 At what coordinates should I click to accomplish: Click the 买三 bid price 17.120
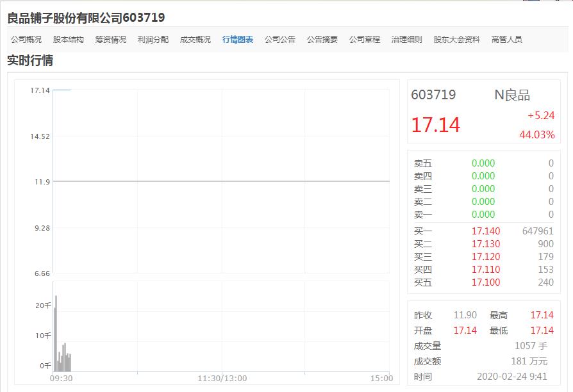click(486, 256)
